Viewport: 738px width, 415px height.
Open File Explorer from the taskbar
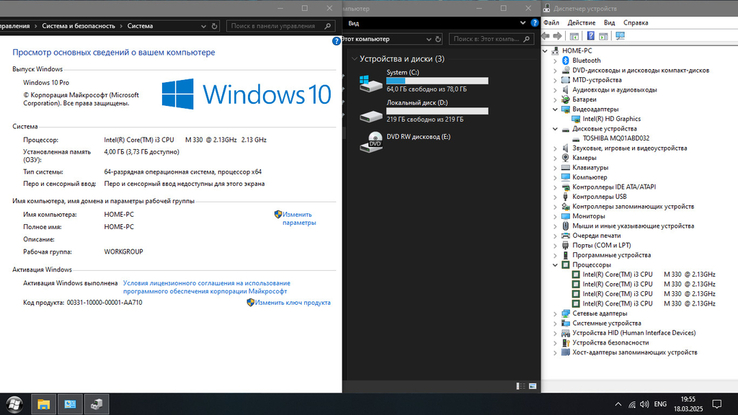(43, 404)
